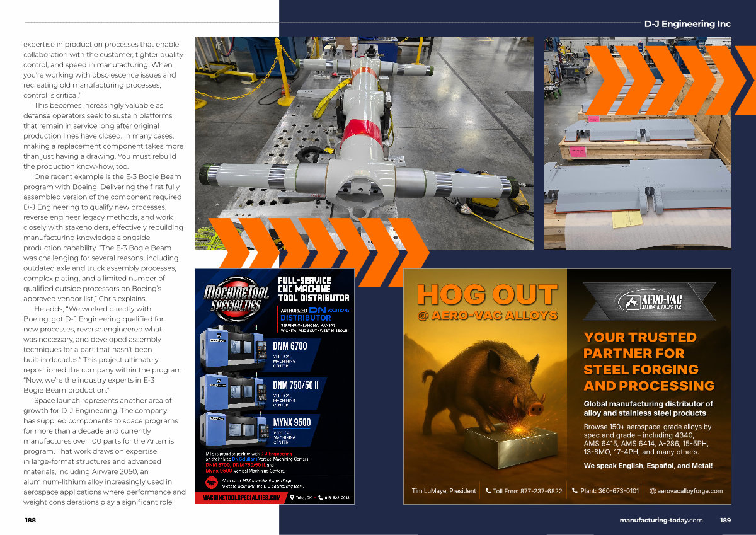This screenshot has height=535, width=756.
Task: Click the 'DNM 750/50 II' model label
Action: pos(295,385)
